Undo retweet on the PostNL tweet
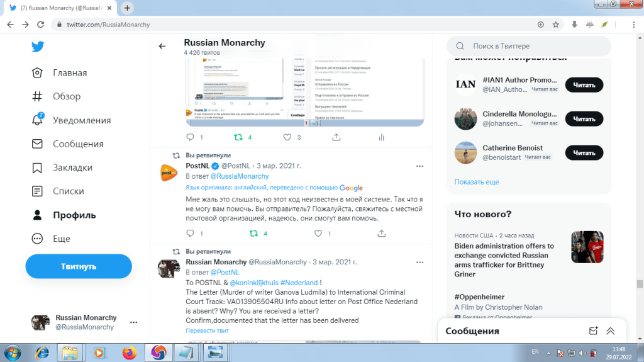The height and width of the screenshot is (362, 644). click(255, 234)
